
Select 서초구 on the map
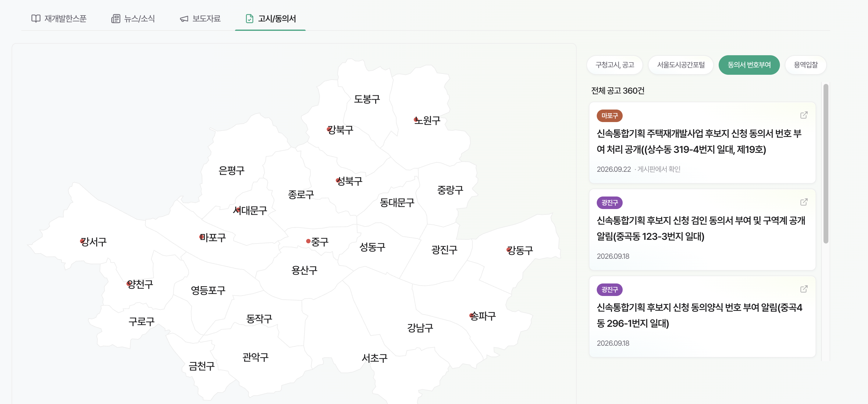point(375,358)
